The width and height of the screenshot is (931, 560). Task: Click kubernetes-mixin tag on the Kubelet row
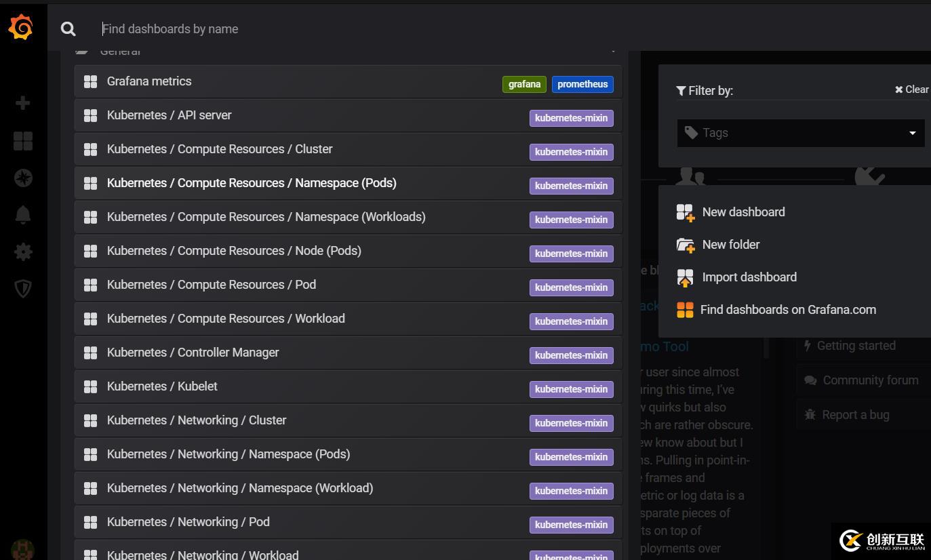571,389
